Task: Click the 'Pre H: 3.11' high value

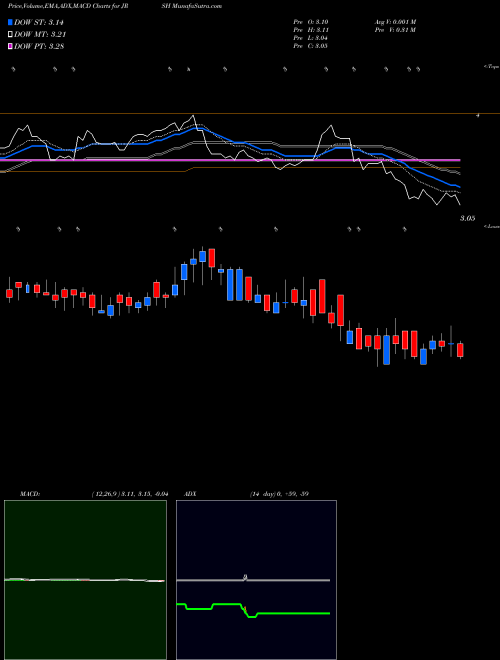Action: 311,30
